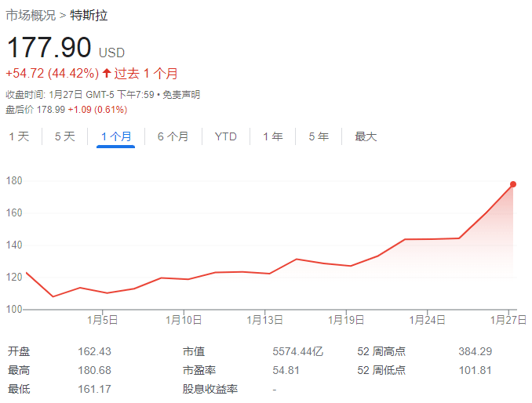Switch chart to 6 个月 range
Image resolution: width=532 pixels, height=403 pixels.
click(173, 136)
